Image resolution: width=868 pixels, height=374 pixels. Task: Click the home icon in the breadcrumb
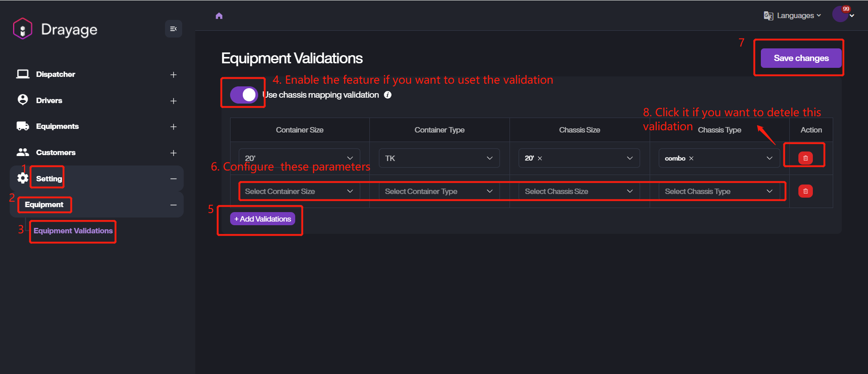(x=219, y=16)
